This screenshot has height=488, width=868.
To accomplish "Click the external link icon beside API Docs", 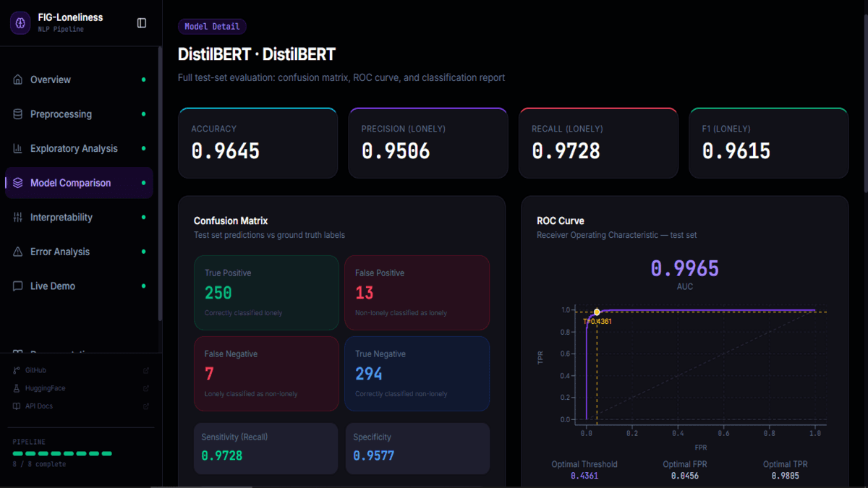I will [x=146, y=406].
